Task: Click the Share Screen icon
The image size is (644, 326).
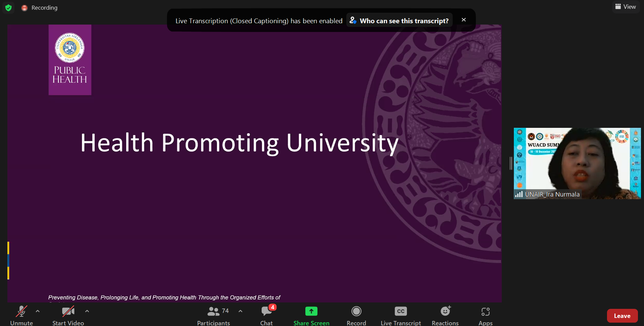Action: coord(311,312)
